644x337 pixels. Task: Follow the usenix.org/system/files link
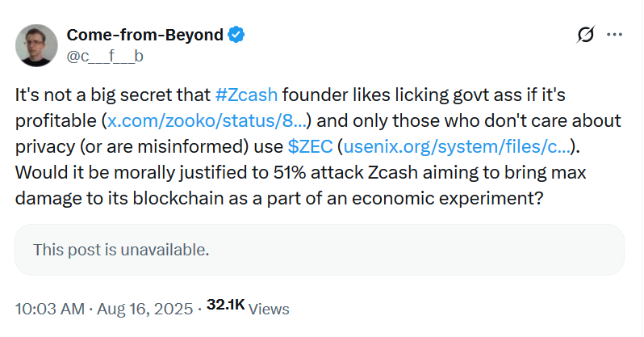(x=459, y=148)
